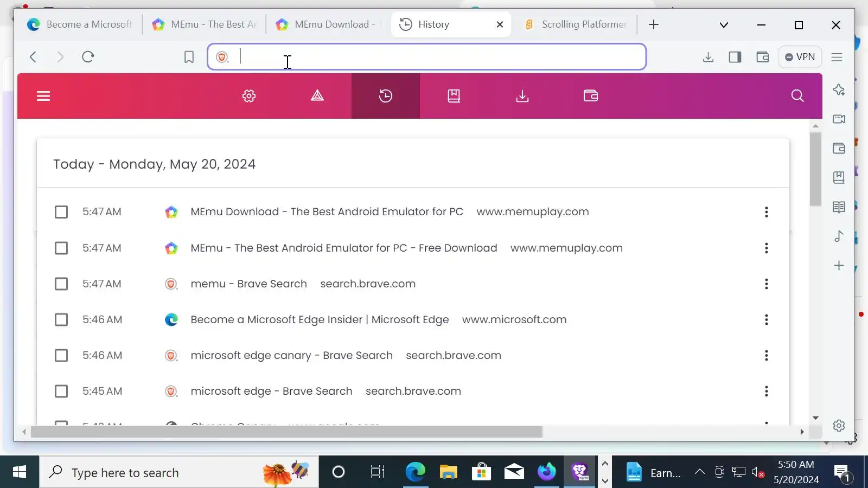
Task: Reload the current page
Action: (88, 57)
